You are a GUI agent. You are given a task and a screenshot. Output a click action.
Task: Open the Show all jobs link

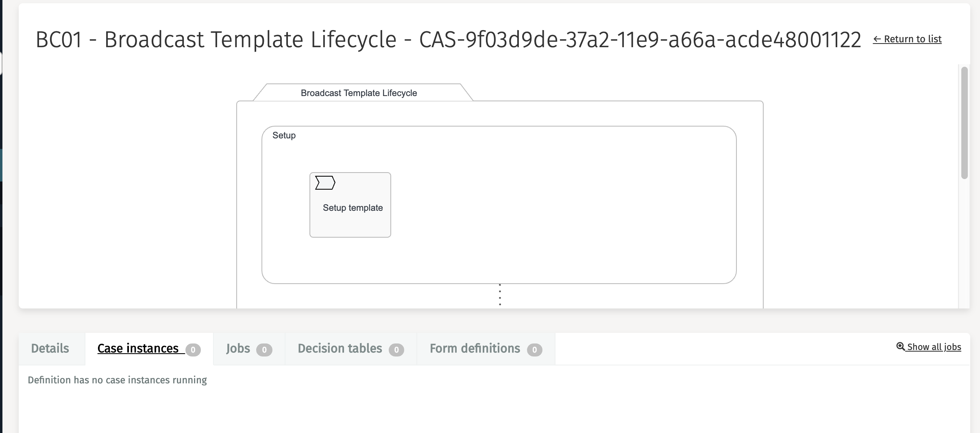[934, 347]
